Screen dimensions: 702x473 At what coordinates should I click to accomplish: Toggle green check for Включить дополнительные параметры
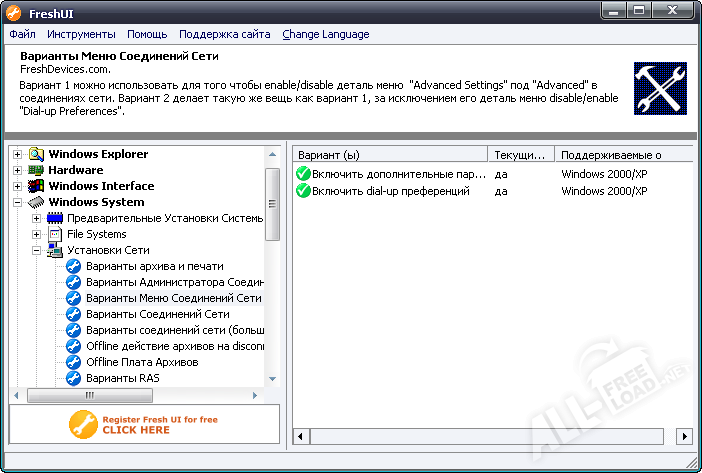[303, 174]
